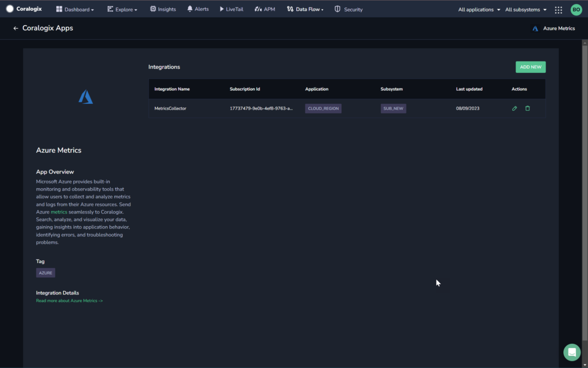The image size is (588, 368).
Task: Click the Security shield icon
Action: pos(337,9)
